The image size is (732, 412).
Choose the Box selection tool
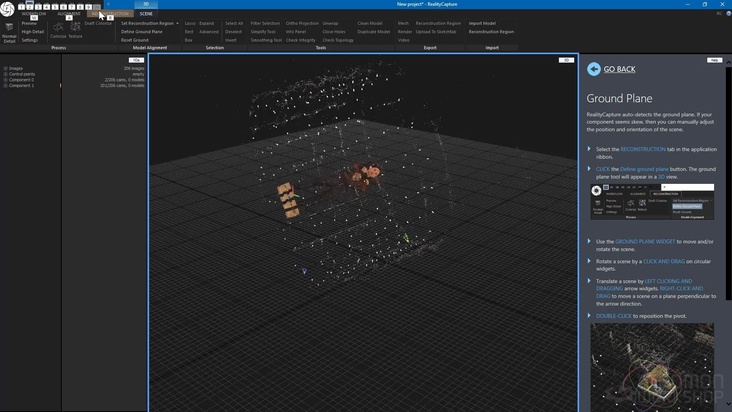[189, 40]
